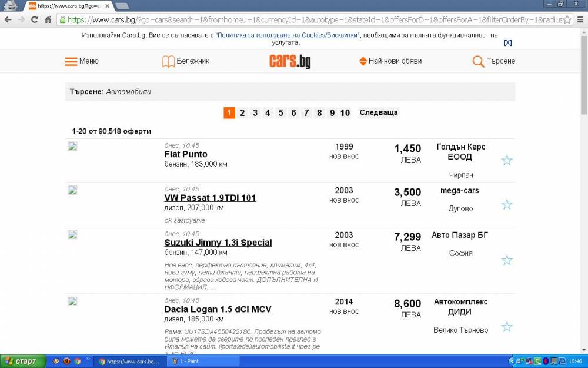Image resolution: width=588 pixels, height=368 pixels.
Task: Sort by Най-нови обяви
Action: pos(390,61)
